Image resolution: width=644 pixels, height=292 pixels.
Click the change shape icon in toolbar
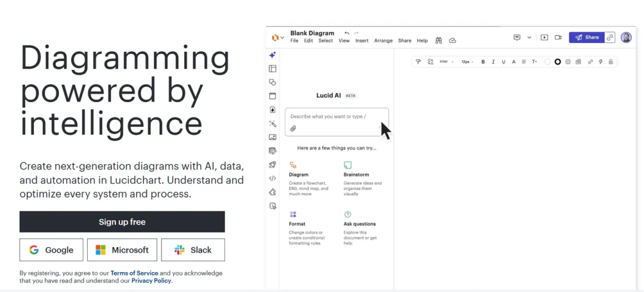click(x=431, y=62)
